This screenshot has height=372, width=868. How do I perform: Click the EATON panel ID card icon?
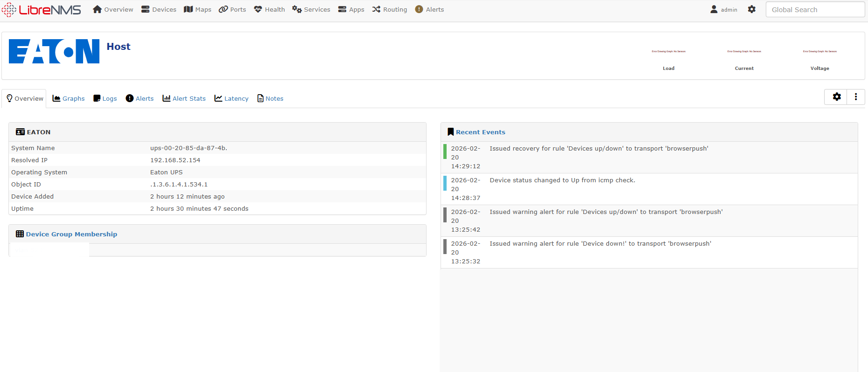[x=20, y=132]
